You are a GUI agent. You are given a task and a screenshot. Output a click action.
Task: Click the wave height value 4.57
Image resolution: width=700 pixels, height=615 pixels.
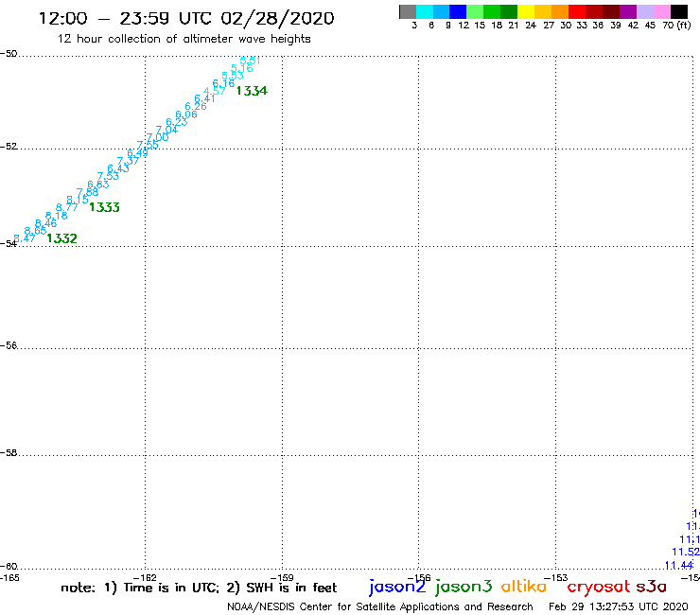(215, 91)
